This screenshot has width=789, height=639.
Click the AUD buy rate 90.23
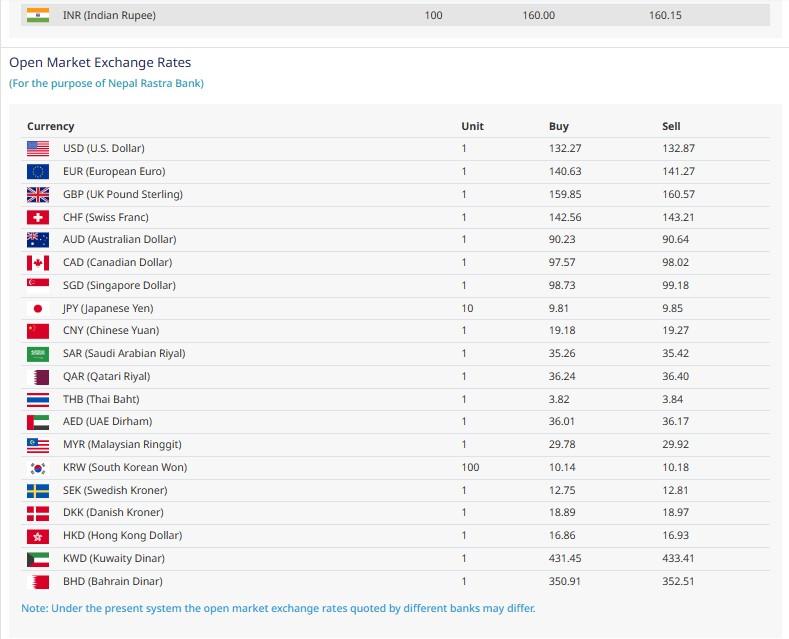(562, 240)
